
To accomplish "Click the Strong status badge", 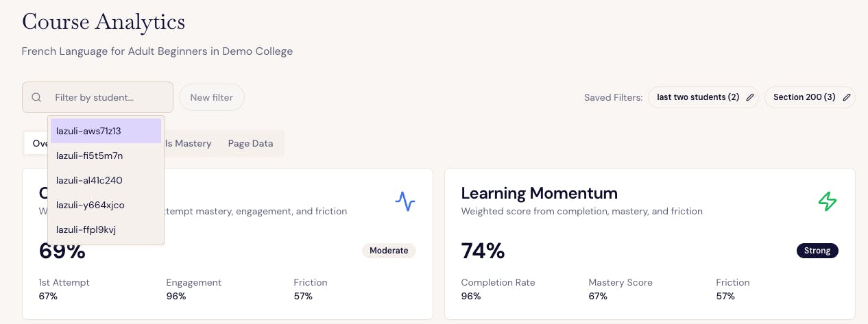I will [x=817, y=251].
